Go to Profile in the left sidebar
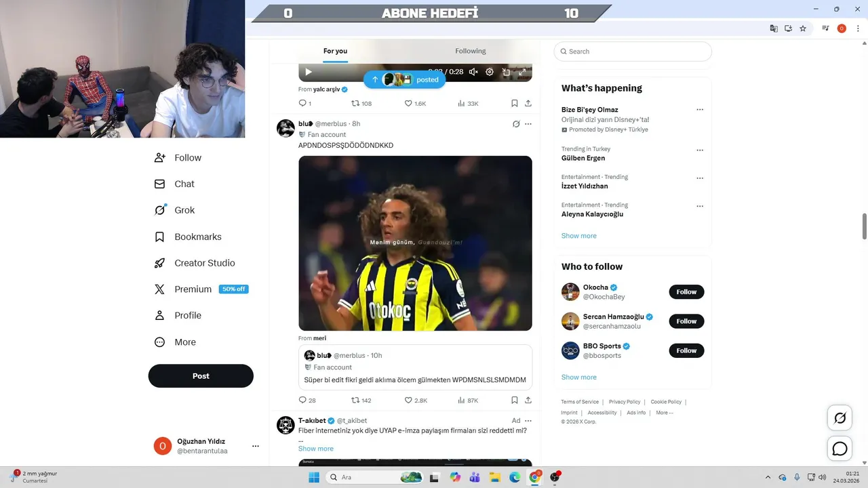This screenshot has height=488, width=868. pos(178,315)
